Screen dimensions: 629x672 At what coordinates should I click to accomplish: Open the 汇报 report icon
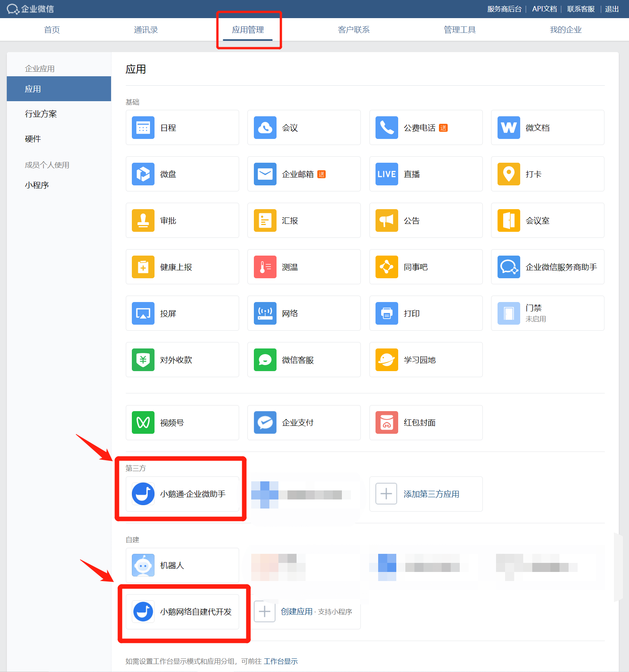pyautogui.click(x=265, y=220)
